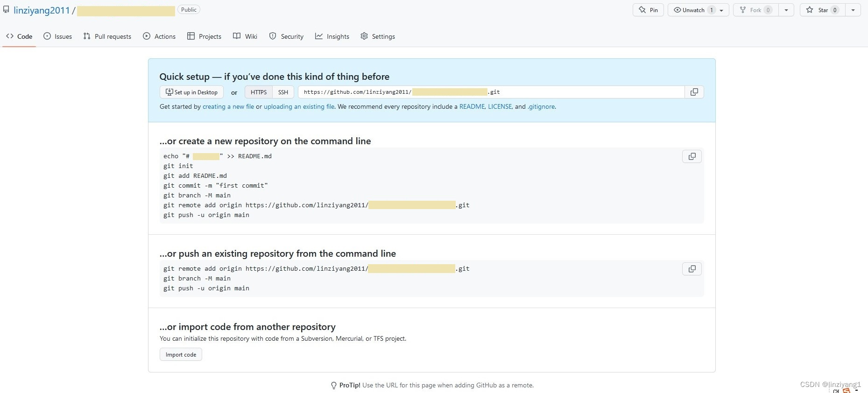Open repository Settings tab

click(x=378, y=36)
